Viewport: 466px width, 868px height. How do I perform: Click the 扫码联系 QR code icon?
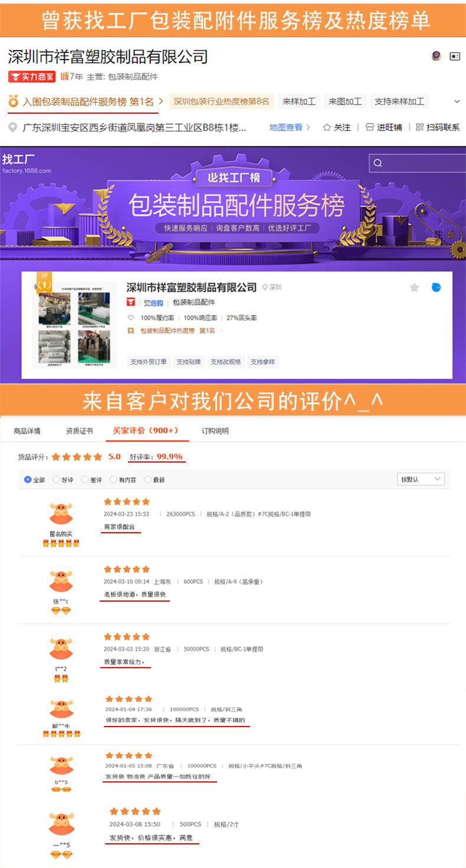pos(420,127)
